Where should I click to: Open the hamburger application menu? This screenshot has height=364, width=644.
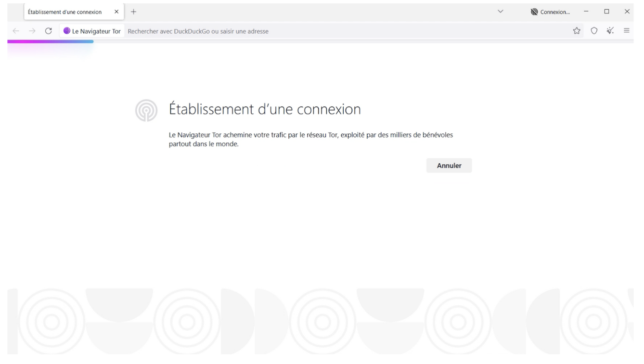tap(627, 31)
